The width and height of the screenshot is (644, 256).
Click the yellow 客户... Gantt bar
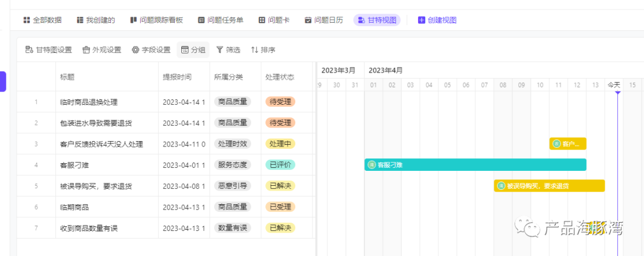tap(568, 143)
